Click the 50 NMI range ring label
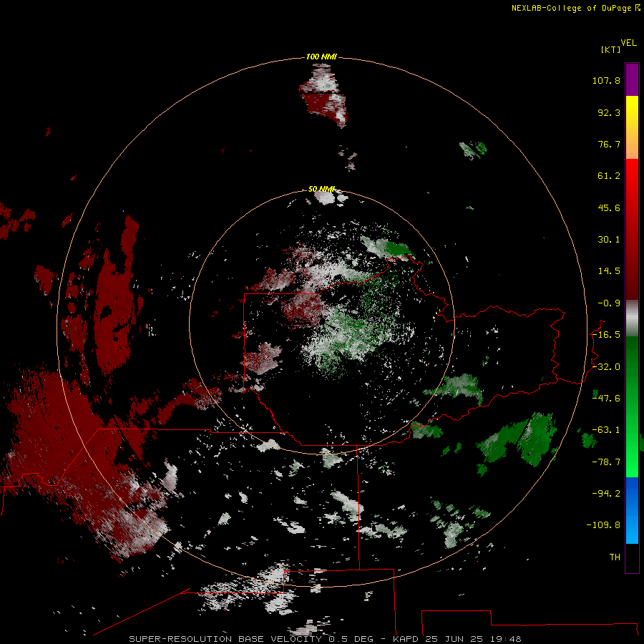Viewport: 644px width, 644px height. tap(321, 189)
